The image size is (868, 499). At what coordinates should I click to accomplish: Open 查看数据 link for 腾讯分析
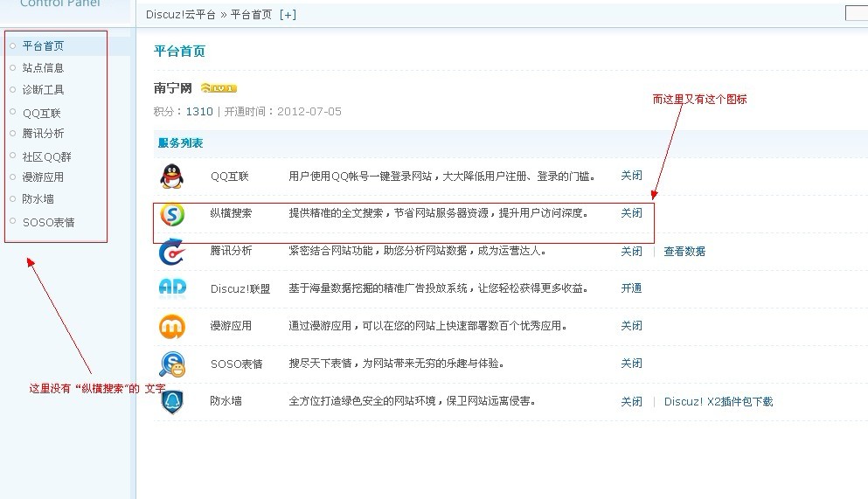(684, 251)
